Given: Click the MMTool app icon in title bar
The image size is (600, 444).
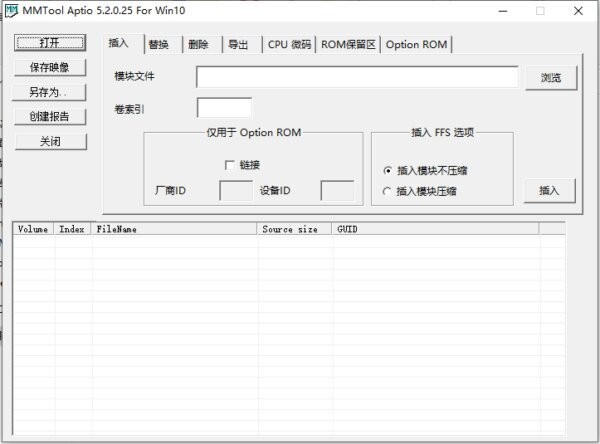Looking at the screenshot, I should (x=11, y=11).
